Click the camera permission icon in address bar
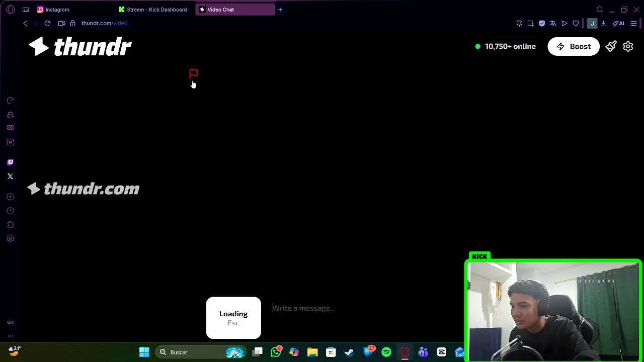 tap(61, 23)
